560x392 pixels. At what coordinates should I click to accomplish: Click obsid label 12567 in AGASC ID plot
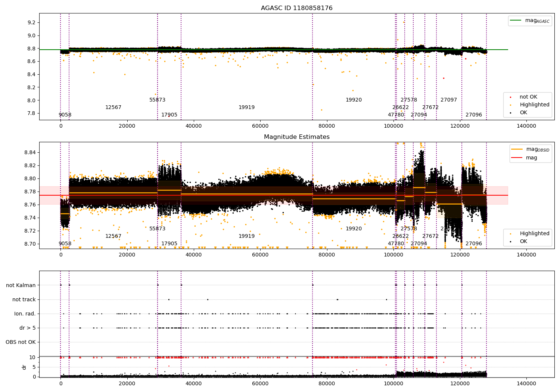(x=113, y=108)
